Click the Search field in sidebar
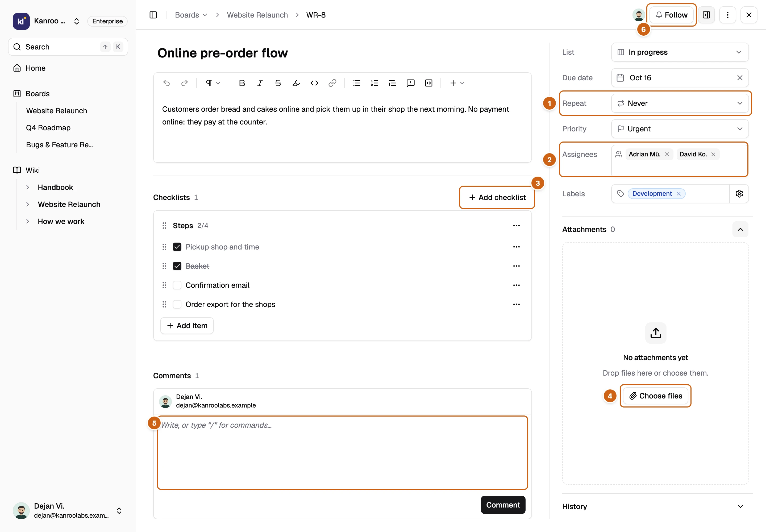Image resolution: width=766 pixels, height=532 pixels. (68, 47)
